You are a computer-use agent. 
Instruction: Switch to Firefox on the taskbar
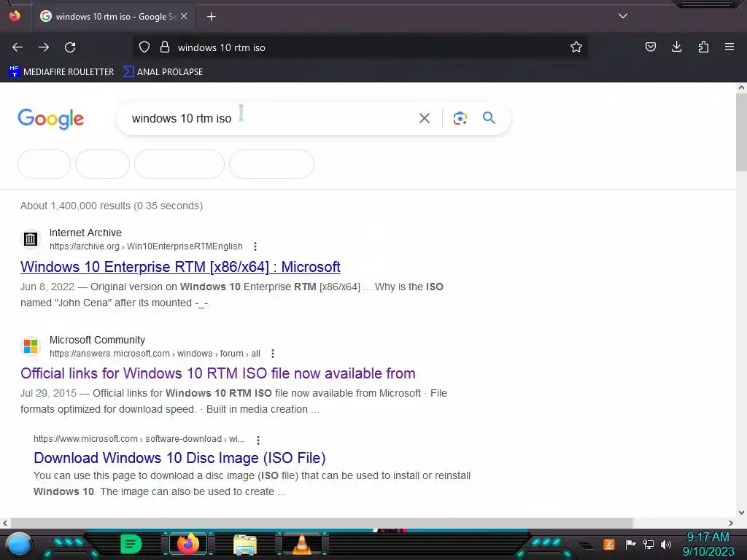click(x=188, y=544)
